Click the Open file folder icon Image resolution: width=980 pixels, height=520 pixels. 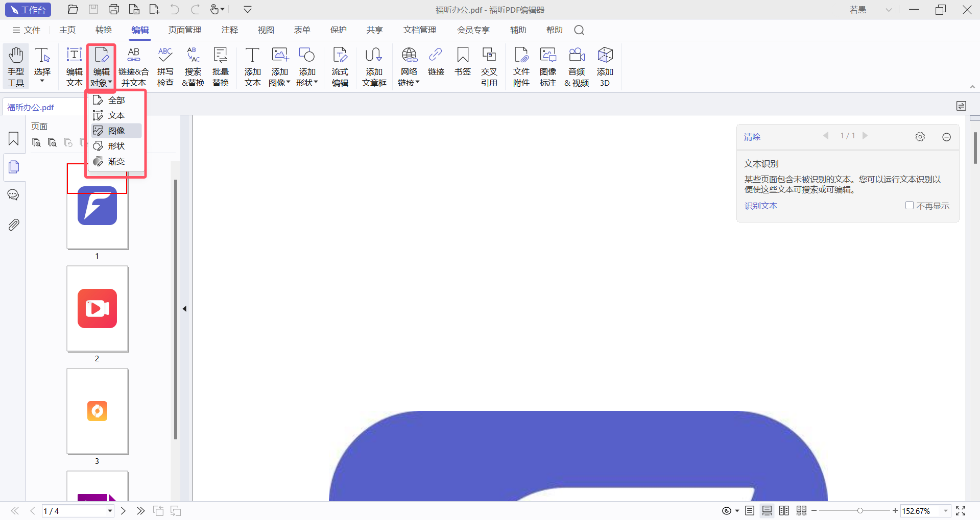[x=73, y=9]
